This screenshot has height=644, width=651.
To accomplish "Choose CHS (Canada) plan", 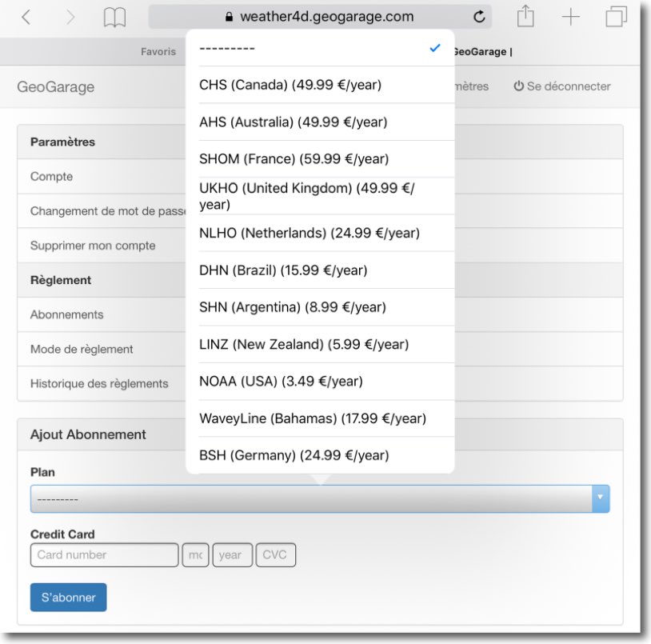I will 320,85.
